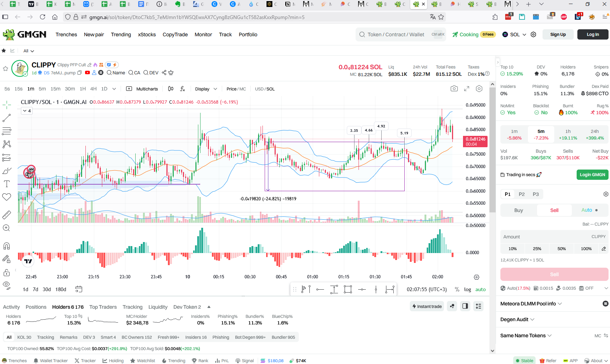Switch to the Top Traders tab
The image size is (610, 364).
(x=103, y=307)
